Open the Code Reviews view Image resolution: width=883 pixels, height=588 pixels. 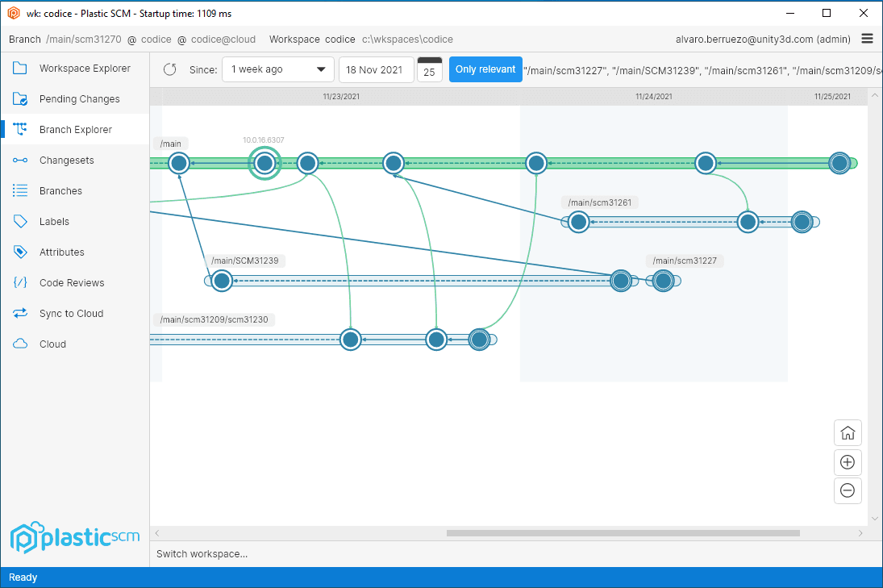coord(71,282)
